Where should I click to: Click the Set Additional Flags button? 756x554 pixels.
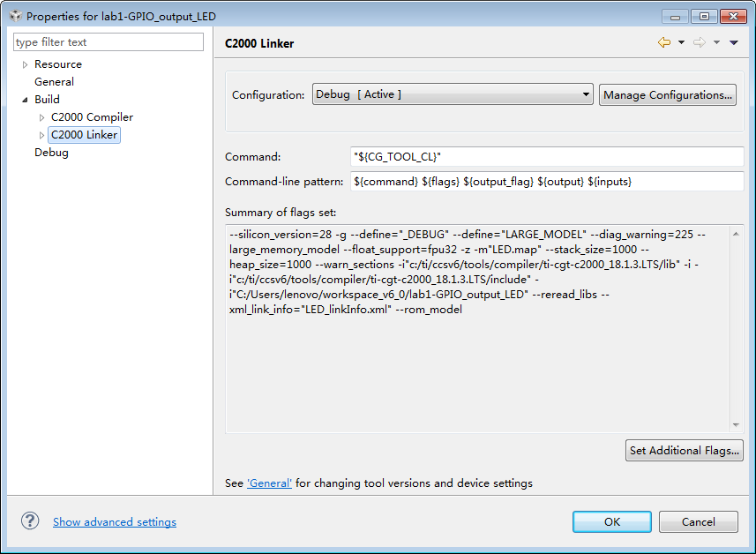[x=684, y=450]
